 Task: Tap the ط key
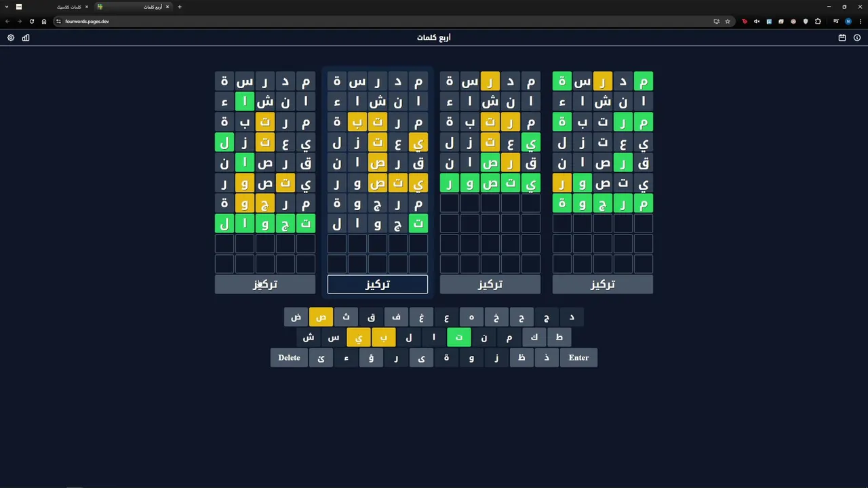(559, 338)
